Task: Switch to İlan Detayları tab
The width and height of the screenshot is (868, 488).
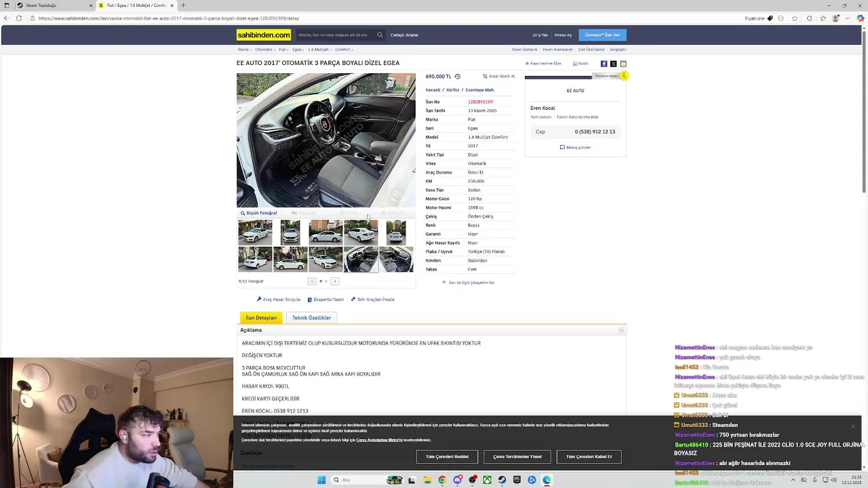Action: coord(261,318)
